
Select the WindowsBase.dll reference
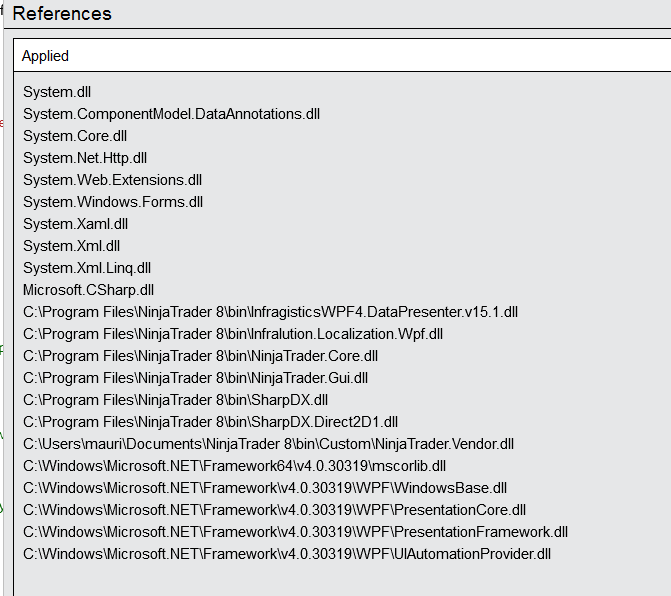point(265,488)
